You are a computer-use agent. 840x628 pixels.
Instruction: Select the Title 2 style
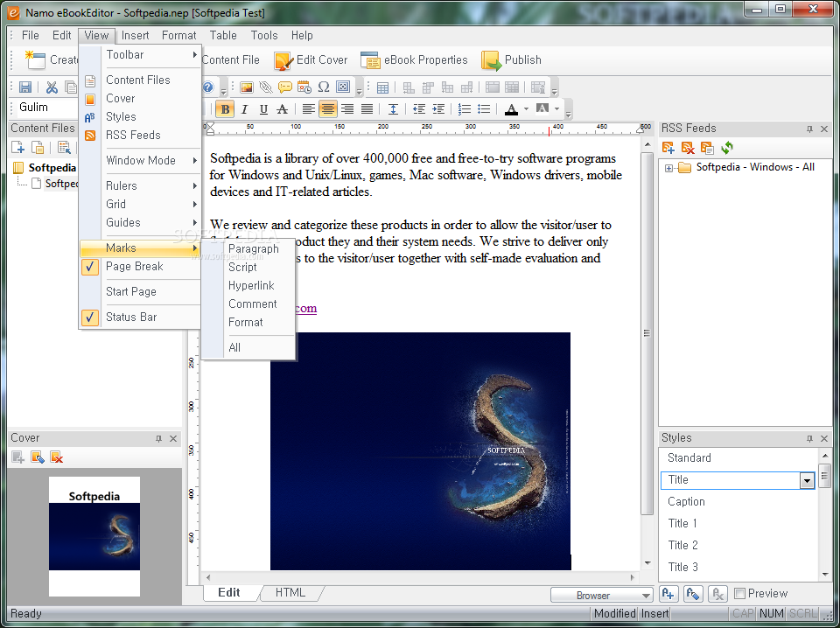pos(683,545)
